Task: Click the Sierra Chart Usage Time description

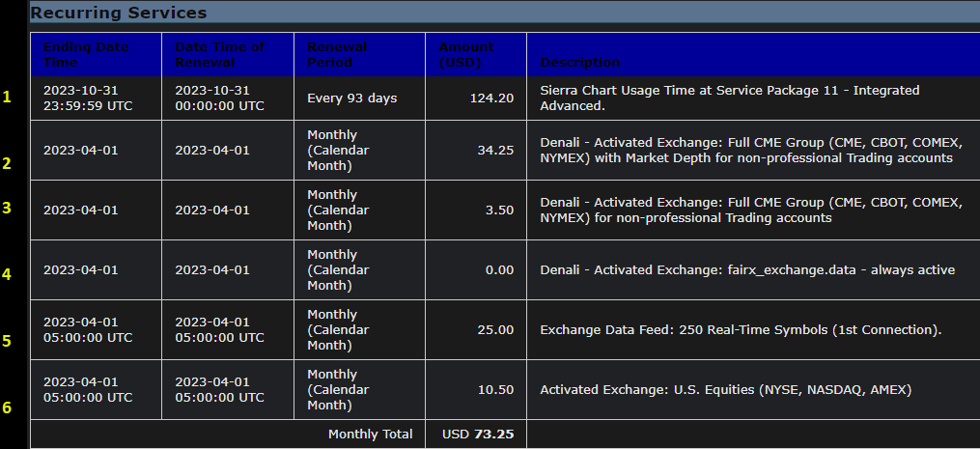Action: click(x=729, y=98)
